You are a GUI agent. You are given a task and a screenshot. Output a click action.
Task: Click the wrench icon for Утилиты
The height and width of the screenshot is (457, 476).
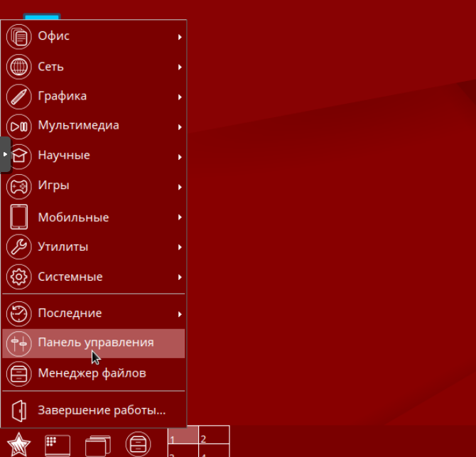(19, 247)
